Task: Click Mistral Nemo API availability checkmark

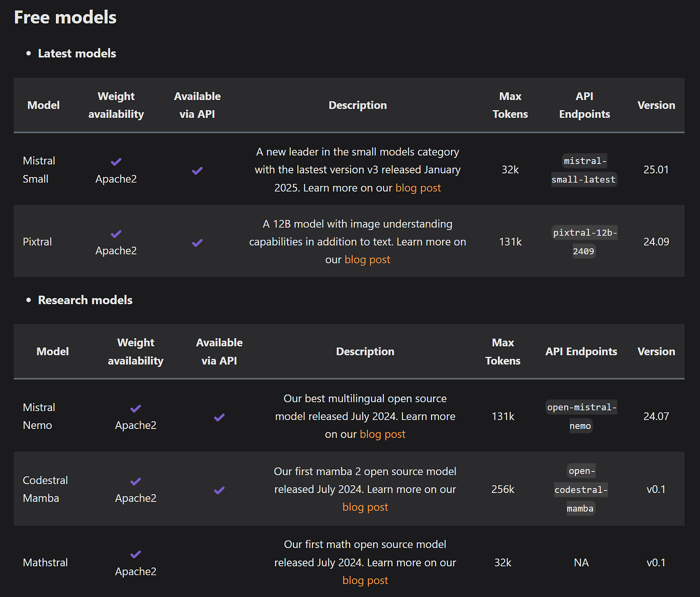Action: (x=219, y=417)
